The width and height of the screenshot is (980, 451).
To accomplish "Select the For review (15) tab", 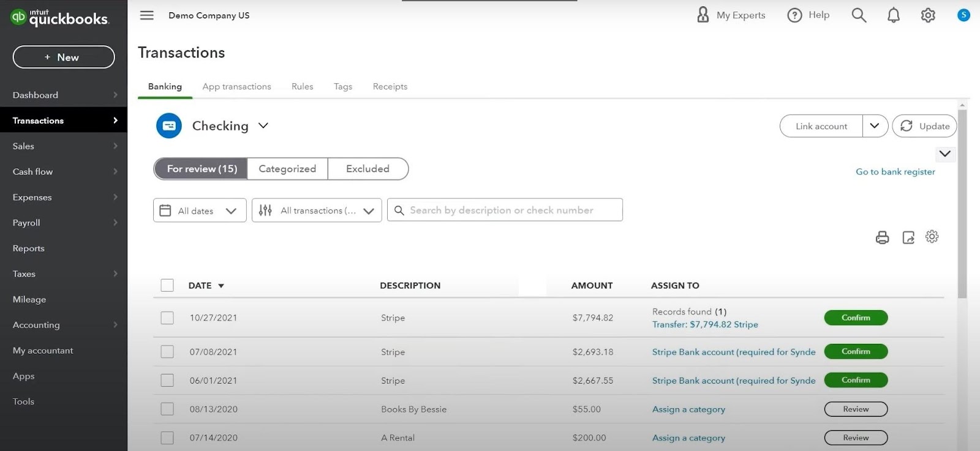I will pyautogui.click(x=201, y=169).
